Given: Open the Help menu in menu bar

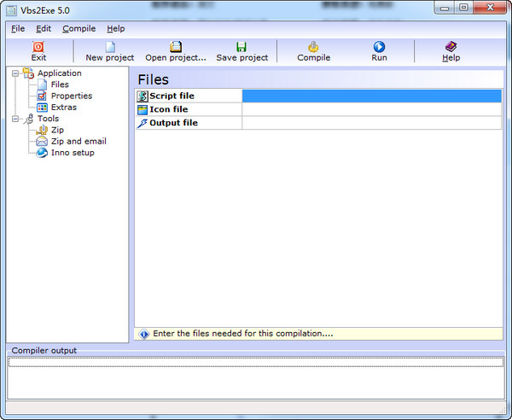Looking at the screenshot, I should click(115, 29).
